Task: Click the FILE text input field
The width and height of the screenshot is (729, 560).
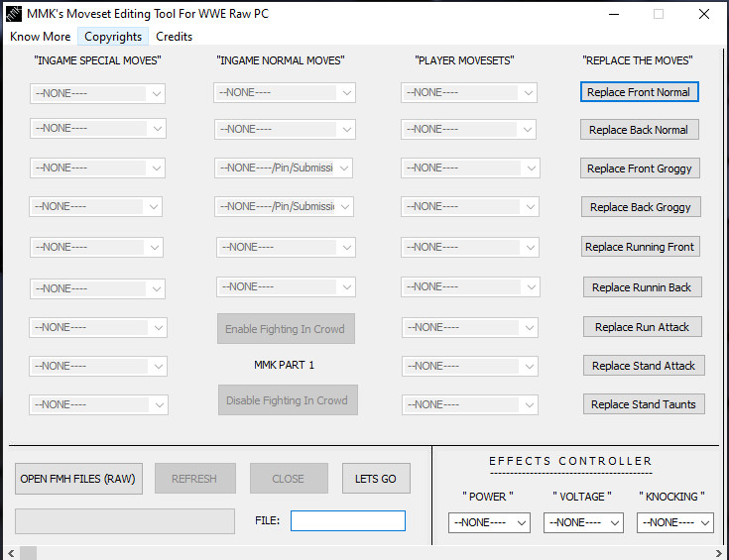Action: [x=348, y=520]
